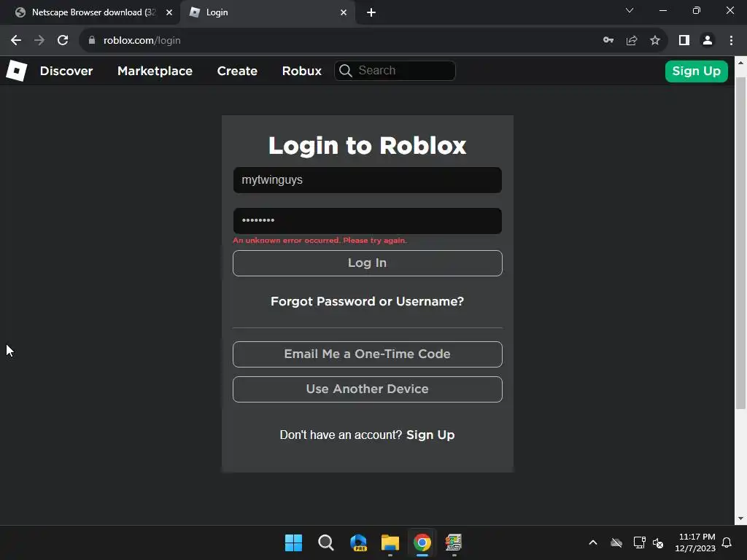747x560 pixels.
Task: Show hidden tray icons chevron
Action: coord(593,542)
